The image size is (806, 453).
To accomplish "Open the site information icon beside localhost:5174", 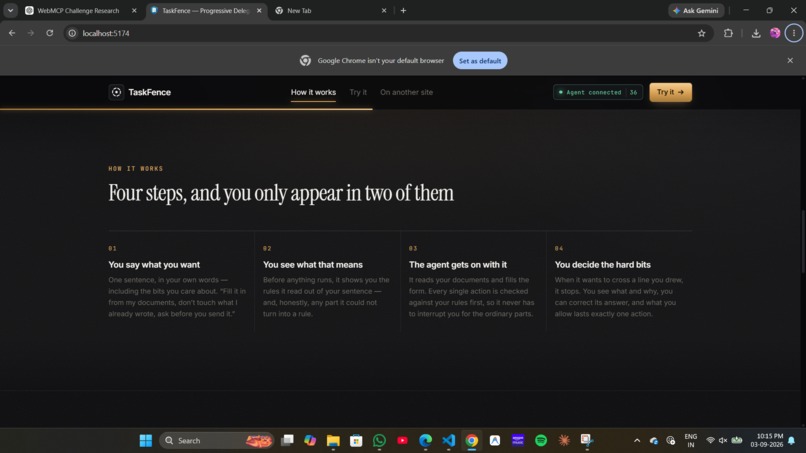I will click(x=72, y=33).
